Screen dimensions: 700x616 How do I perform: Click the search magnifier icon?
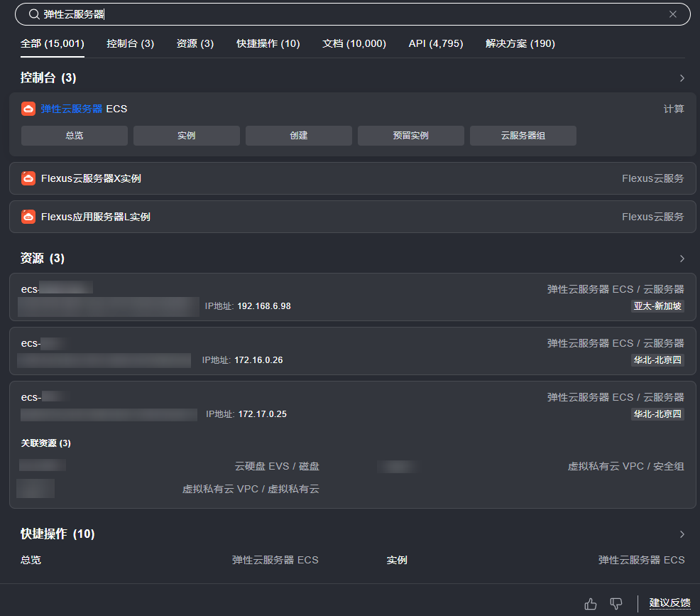tap(34, 14)
